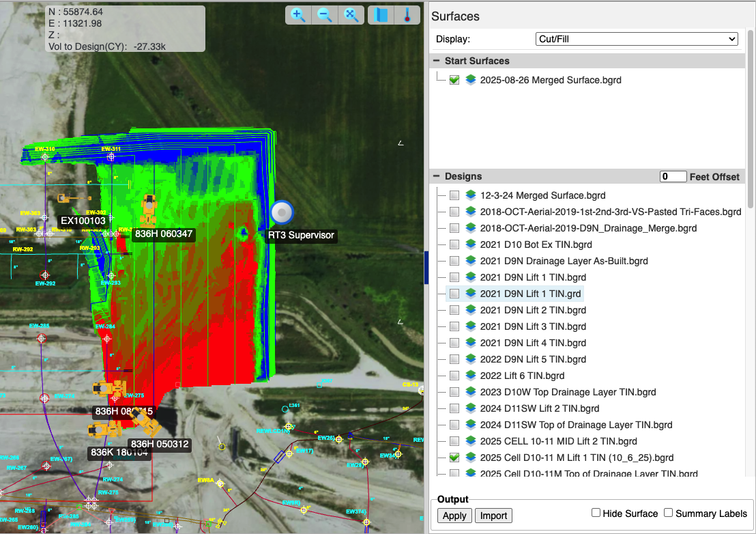Uncheck the 2025-08-26 Merged Surface start surface

[454, 80]
